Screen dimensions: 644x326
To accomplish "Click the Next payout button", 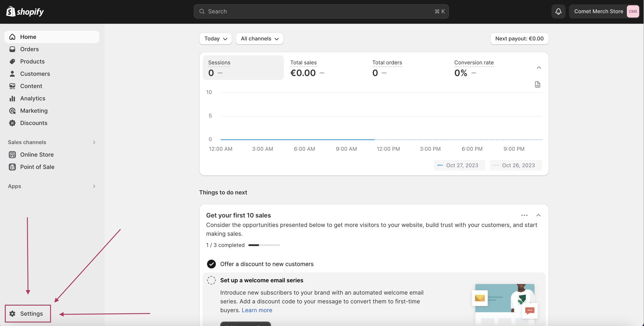I will [x=519, y=39].
